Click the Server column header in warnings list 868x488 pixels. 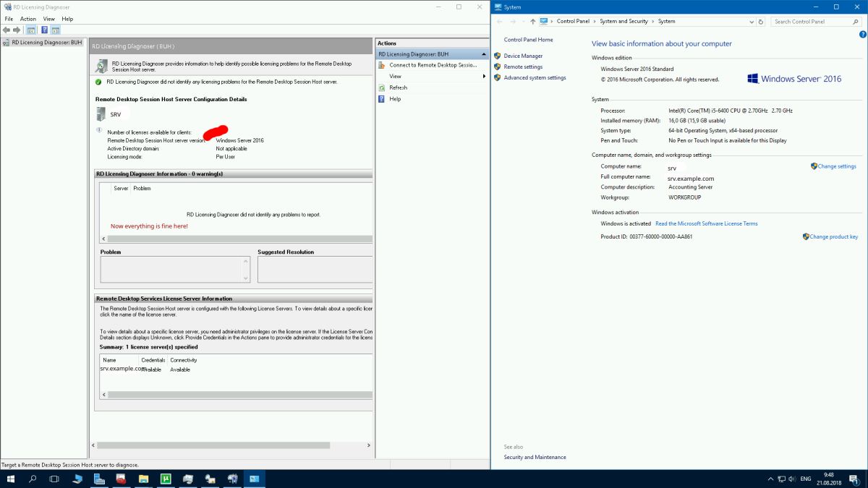[x=121, y=188]
